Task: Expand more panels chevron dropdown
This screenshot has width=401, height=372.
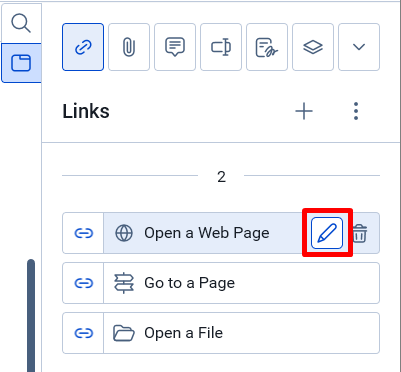Action: tap(359, 47)
